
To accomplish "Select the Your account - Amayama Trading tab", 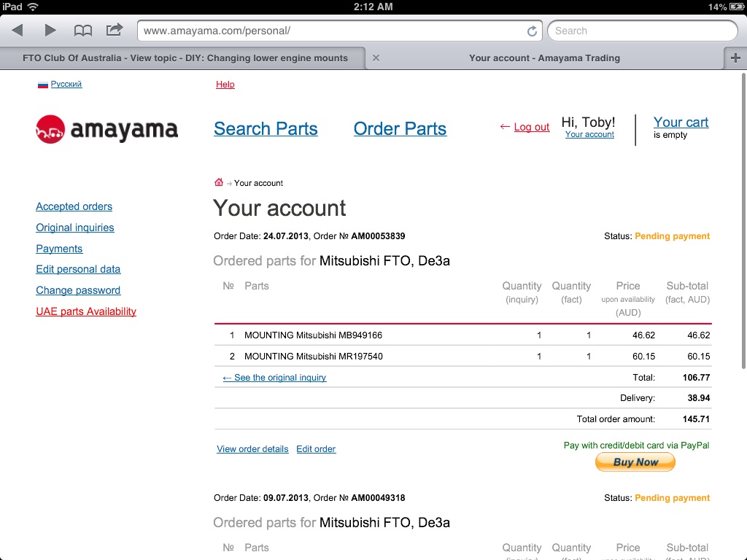I will coord(544,58).
